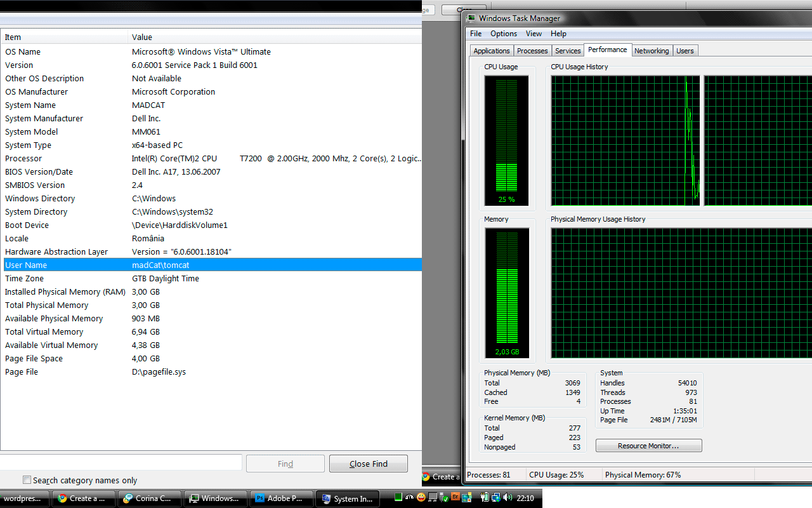This screenshot has width=812, height=508.
Task: Click the Find button
Action: (x=285, y=464)
